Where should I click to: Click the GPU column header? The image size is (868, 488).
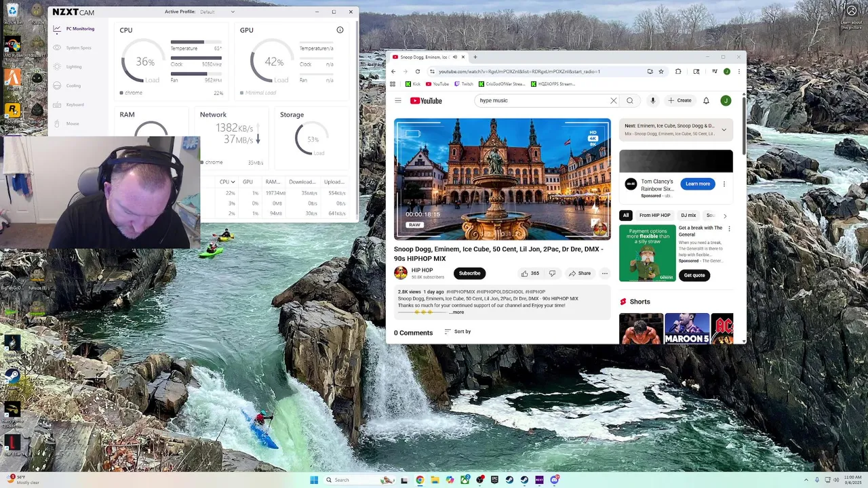coord(248,182)
